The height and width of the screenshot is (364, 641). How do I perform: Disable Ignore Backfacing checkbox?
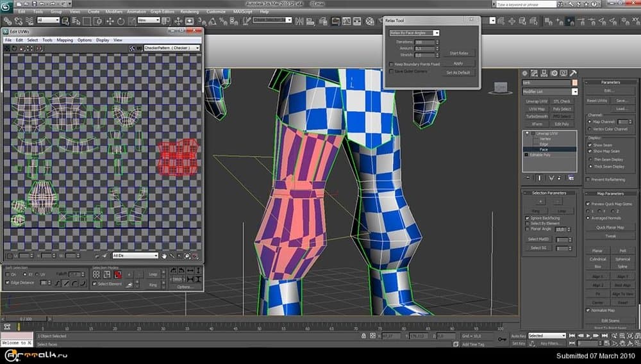[x=528, y=219]
